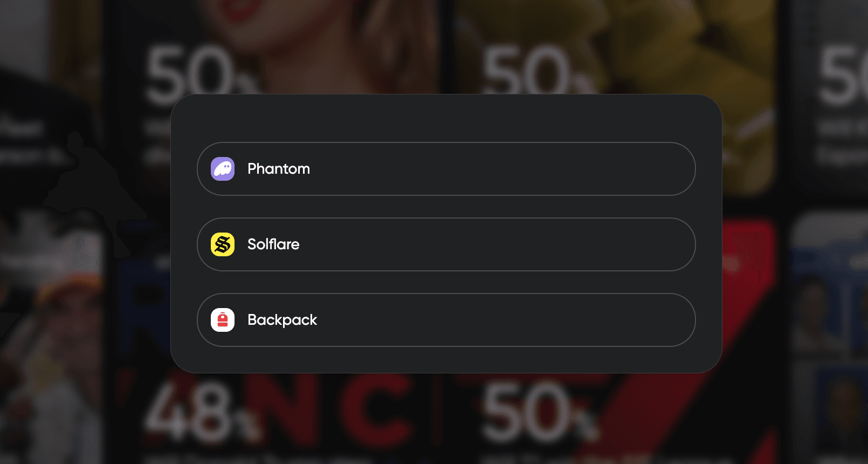Screen dimensions: 868x464
Task: Connect using the Phantom wallet option
Action: click(446, 169)
